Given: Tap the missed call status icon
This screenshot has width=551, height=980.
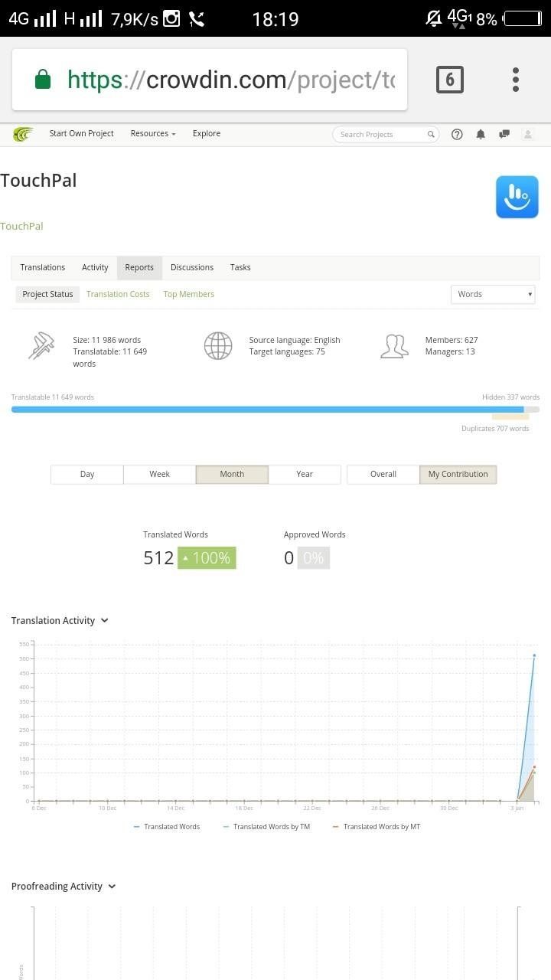Looking at the screenshot, I should pos(197,19).
